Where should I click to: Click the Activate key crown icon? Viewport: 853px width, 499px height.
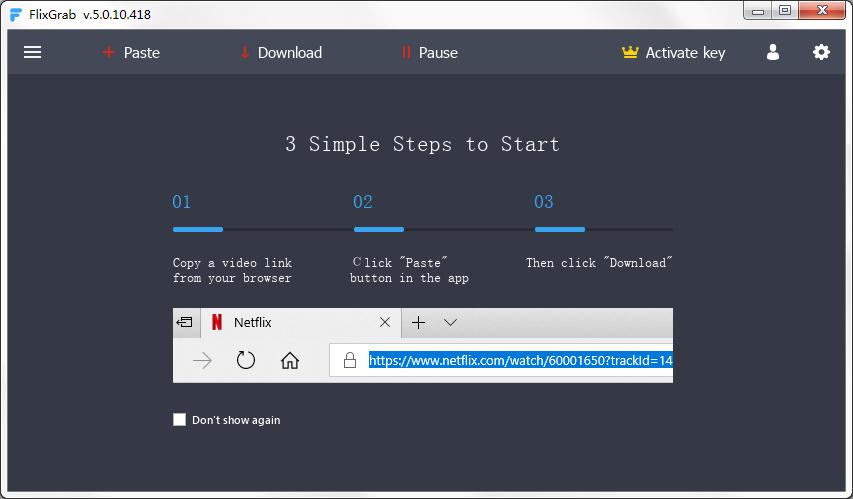tap(629, 53)
